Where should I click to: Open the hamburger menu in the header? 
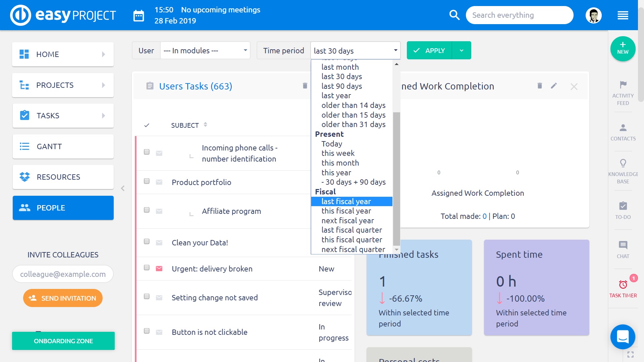[x=623, y=15]
